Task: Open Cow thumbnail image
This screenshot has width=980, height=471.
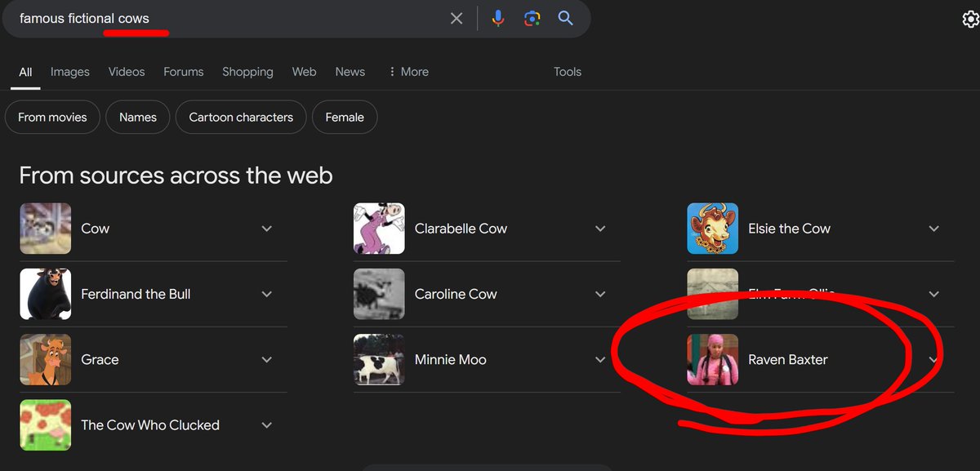Action: (46, 229)
